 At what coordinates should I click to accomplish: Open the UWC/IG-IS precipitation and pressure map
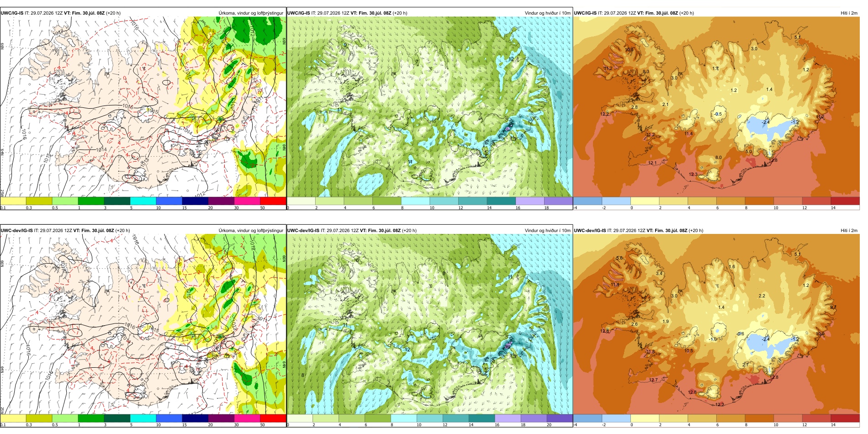tap(143, 107)
